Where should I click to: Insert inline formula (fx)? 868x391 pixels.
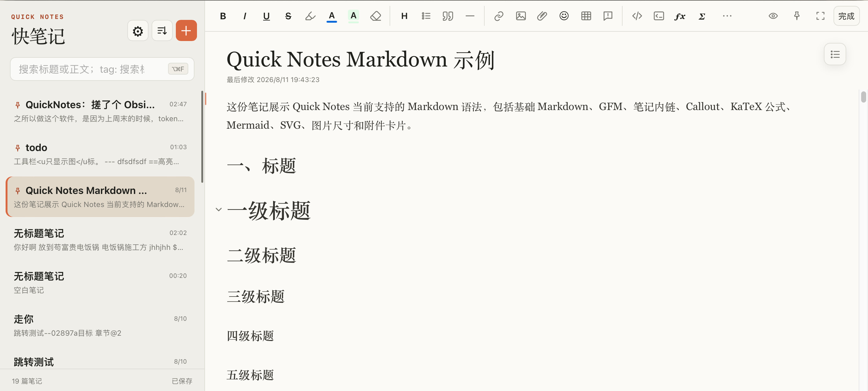pos(680,16)
